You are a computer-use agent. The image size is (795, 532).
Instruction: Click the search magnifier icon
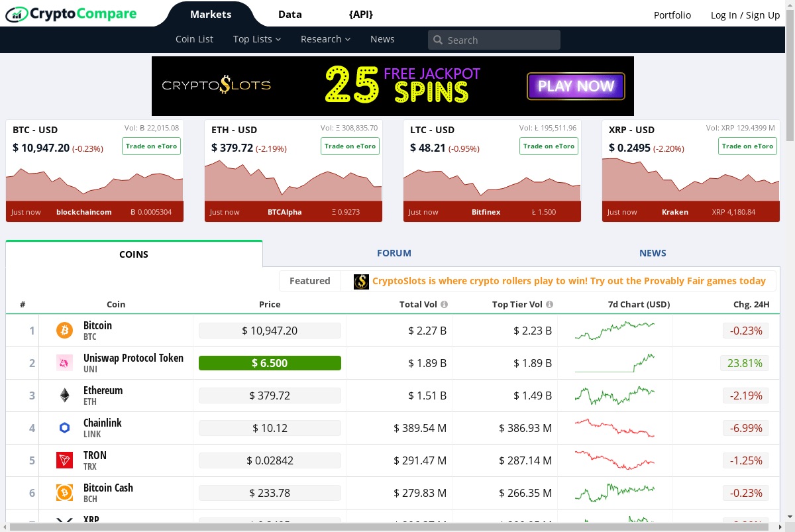click(x=438, y=40)
